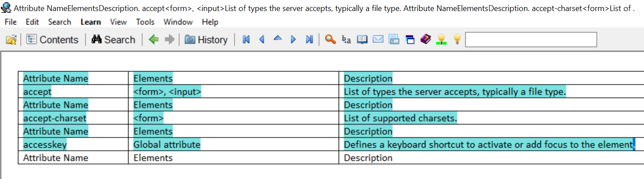The image size is (644, 179).
Task: Click the 'accesskey' attribute cell
Action: tap(73, 145)
